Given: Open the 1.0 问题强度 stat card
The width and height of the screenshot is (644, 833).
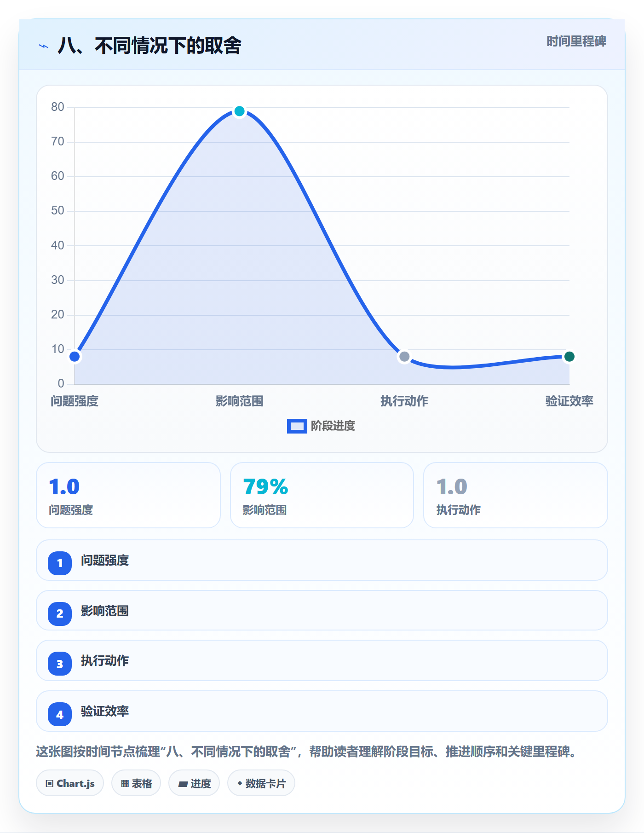Looking at the screenshot, I should 128,495.
